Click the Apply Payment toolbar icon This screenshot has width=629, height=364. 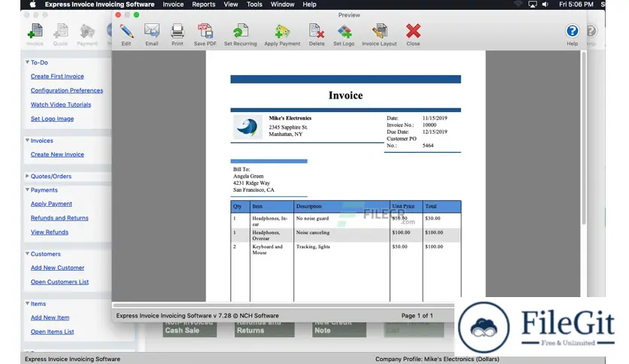[x=282, y=32]
